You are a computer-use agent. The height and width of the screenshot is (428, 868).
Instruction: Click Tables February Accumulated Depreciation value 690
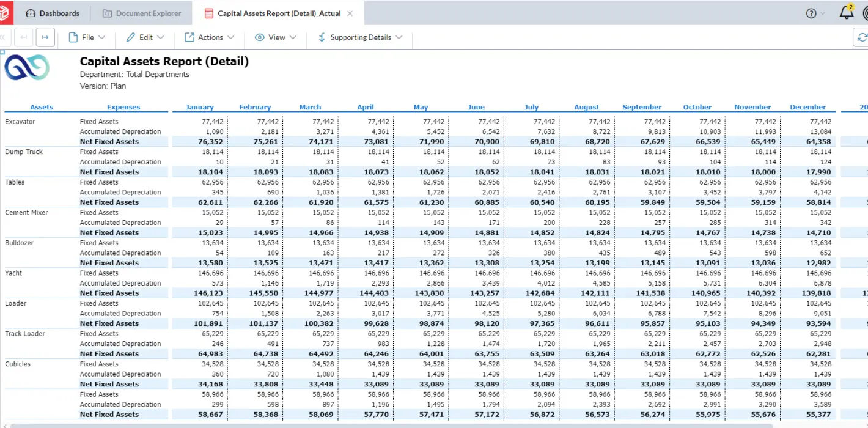pos(273,192)
